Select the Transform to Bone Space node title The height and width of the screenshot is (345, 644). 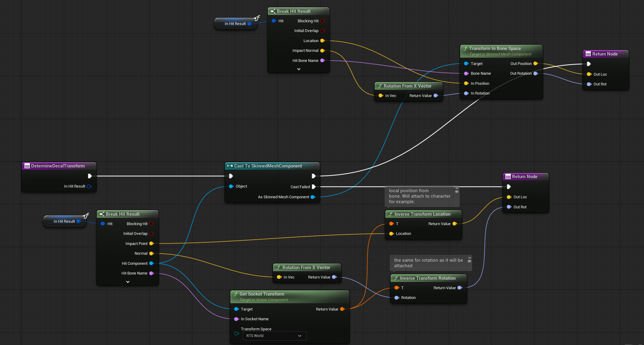[x=495, y=49]
